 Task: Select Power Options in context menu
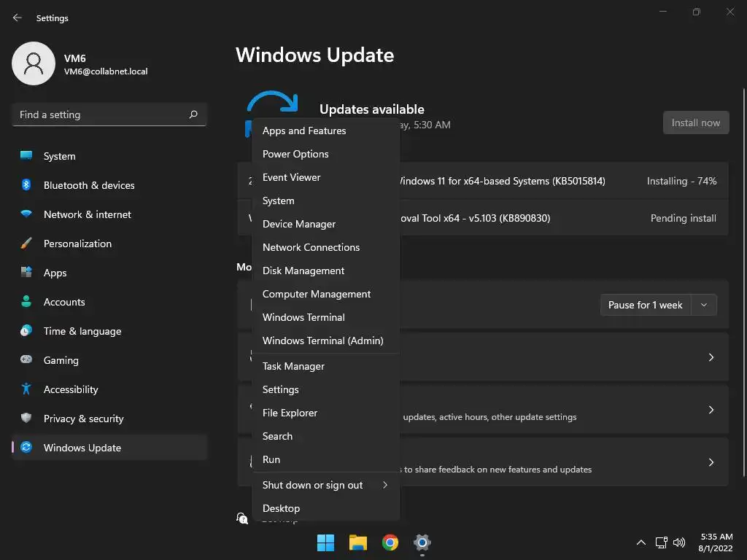tap(326, 154)
